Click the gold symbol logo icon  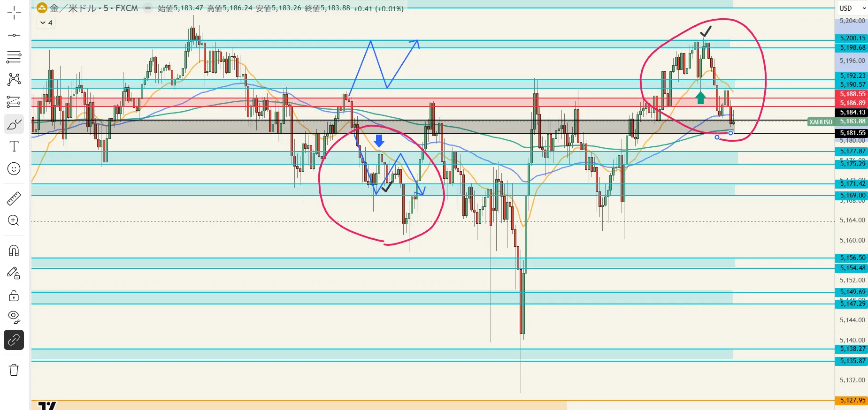click(x=42, y=8)
